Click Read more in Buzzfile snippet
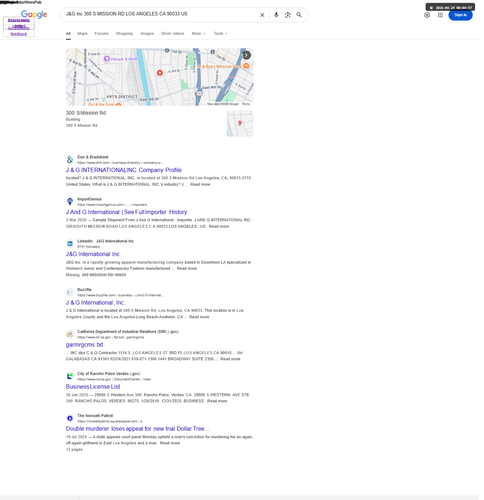The image size is (484, 500). [199, 317]
